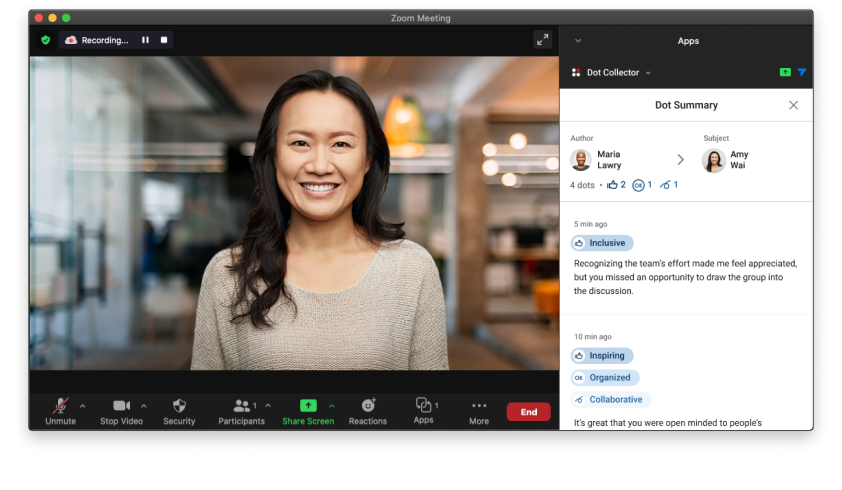Click the 'Apps' panel title
Viewport: 842px width, 490px height.
pos(688,41)
